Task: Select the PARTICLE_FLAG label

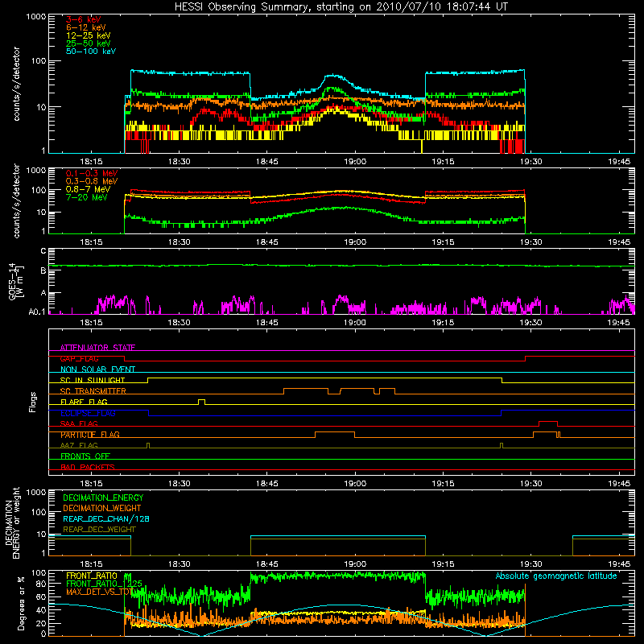Action: point(90,434)
